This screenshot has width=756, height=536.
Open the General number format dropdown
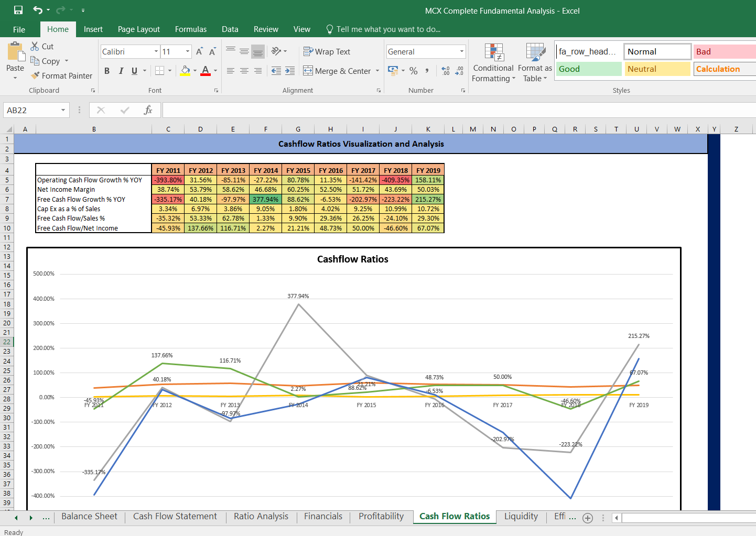[x=462, y=51]
